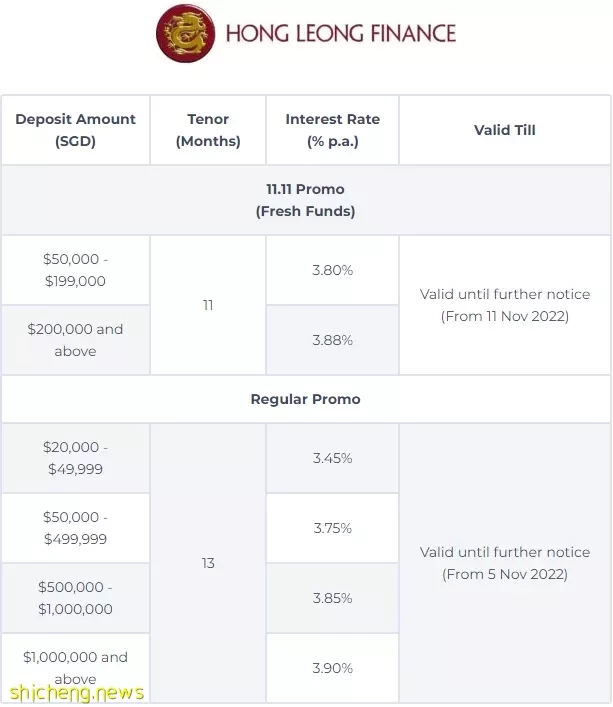The height and width of the screenshot is (707, 613).
Task: Click the $20,000 - $49,999 deposit cell
Action: pos(75,458)
